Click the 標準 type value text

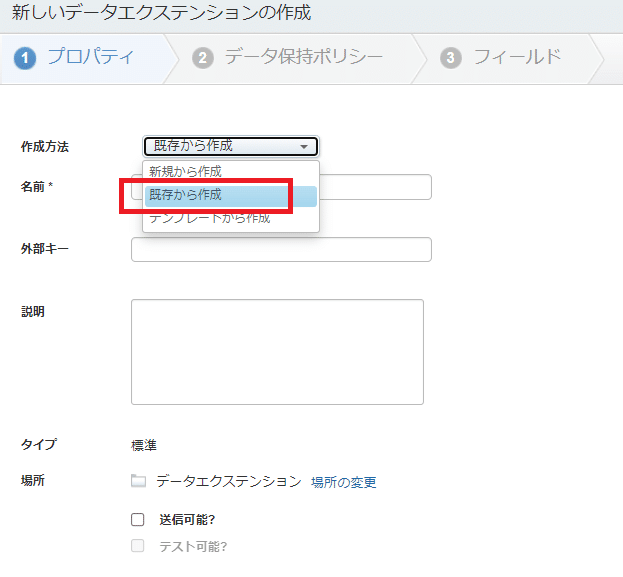(x=144, y=445)
